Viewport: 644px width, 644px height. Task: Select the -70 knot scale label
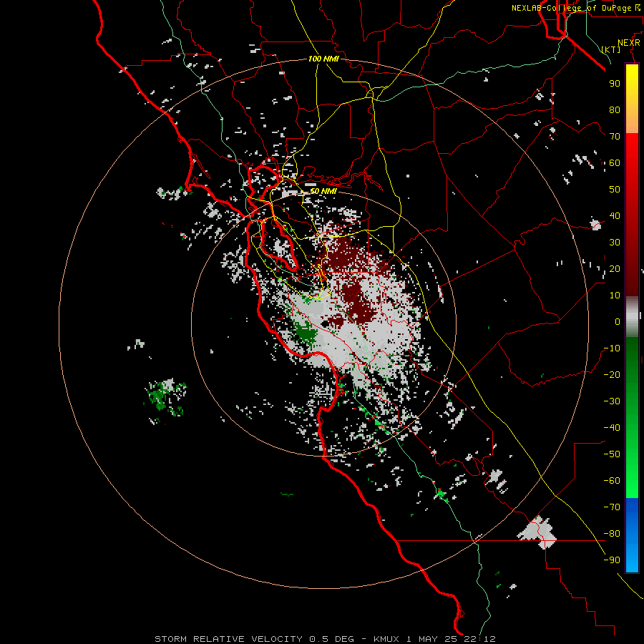pos(612,507)
